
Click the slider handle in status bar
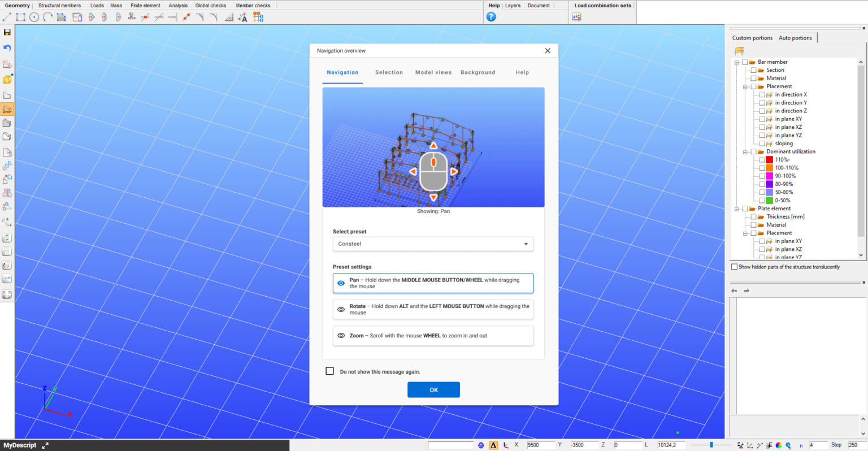tap(711, 445)
